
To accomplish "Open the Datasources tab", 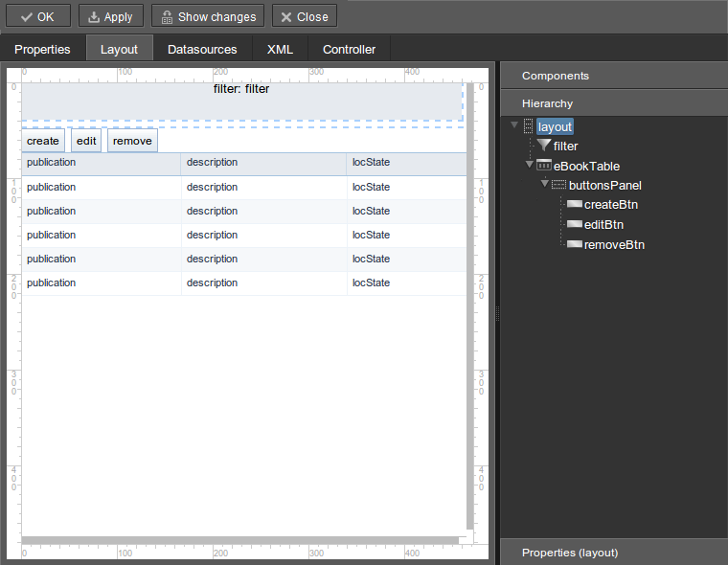I will (202, 49).
